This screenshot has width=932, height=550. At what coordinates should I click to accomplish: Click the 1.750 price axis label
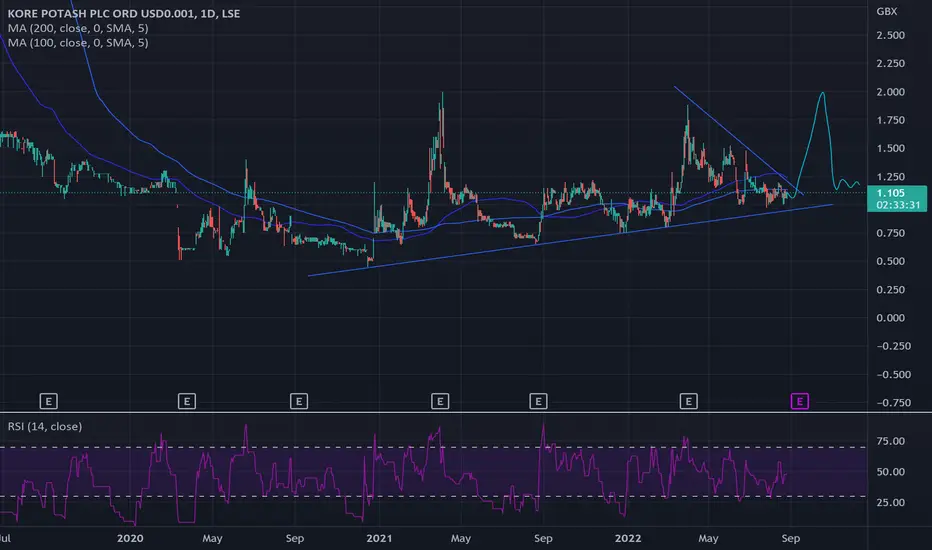pyautogui.click(x=890, y=120)
